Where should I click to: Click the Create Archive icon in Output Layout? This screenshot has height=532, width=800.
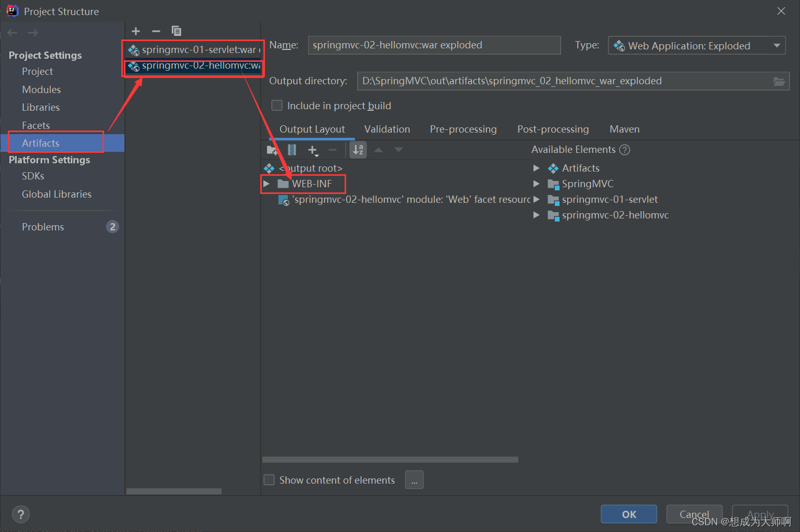click(292, 150)
